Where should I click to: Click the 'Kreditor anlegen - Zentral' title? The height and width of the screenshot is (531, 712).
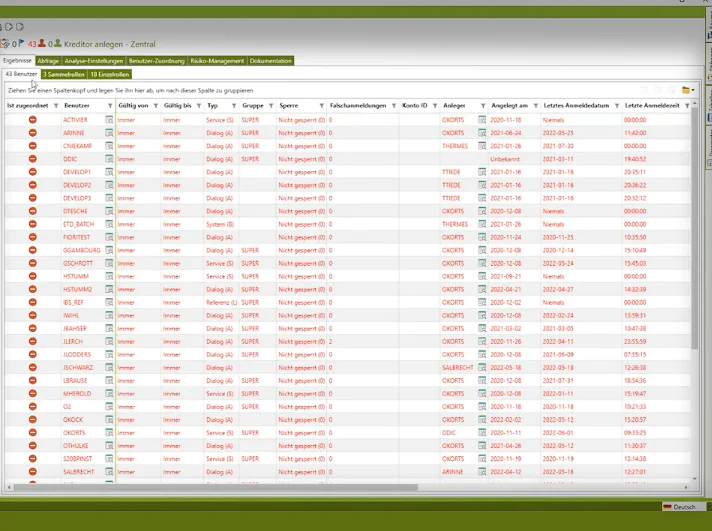[x=109, y=44]
